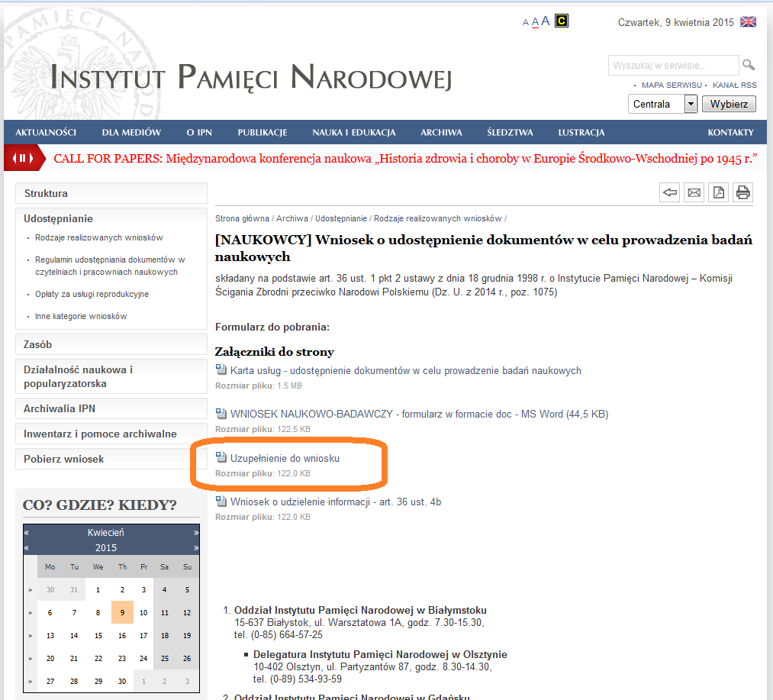
Task: Click the PDF export icon
Action: tap(719, 192)
